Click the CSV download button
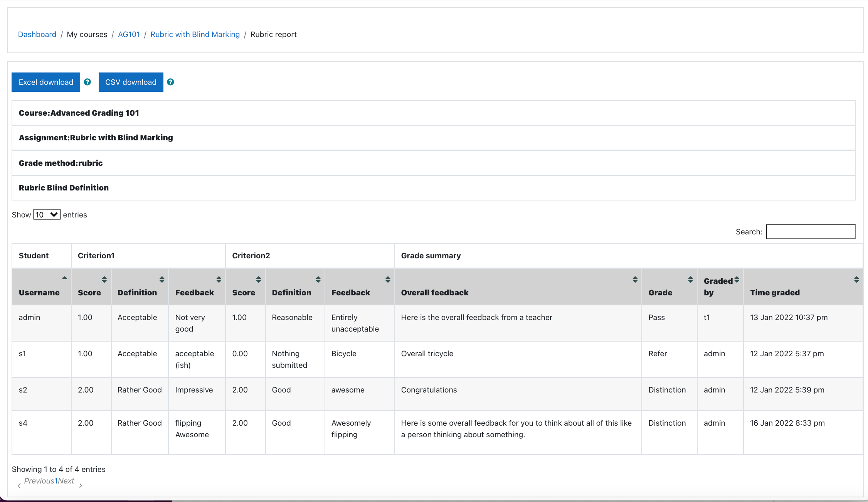This screenshot has width=868, height=502. (131, 82)
